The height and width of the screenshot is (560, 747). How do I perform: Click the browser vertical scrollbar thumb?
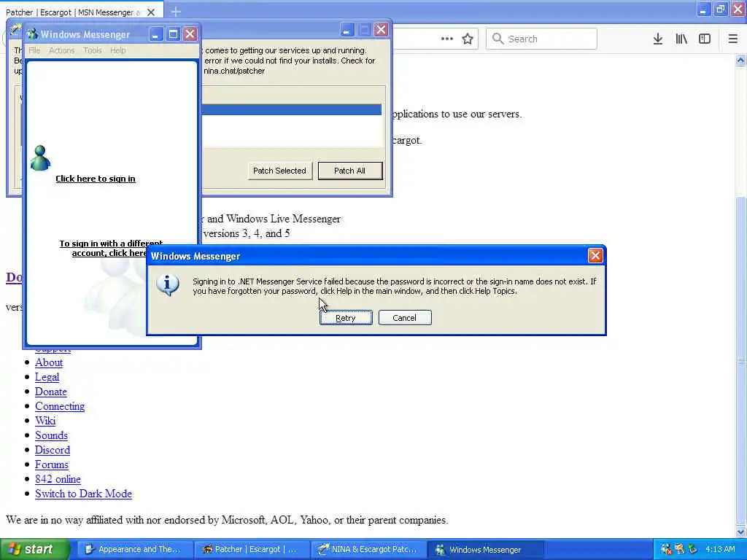click(740, 362)
